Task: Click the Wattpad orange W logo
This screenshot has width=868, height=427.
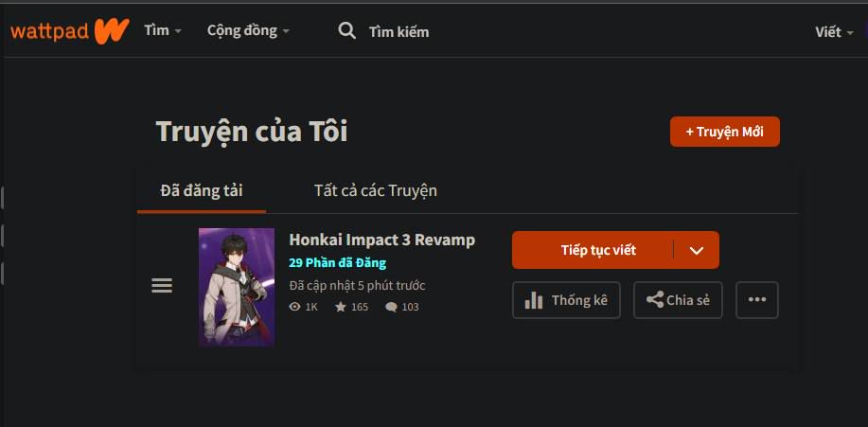Action: pyautogui.click(x=112, y=31)
